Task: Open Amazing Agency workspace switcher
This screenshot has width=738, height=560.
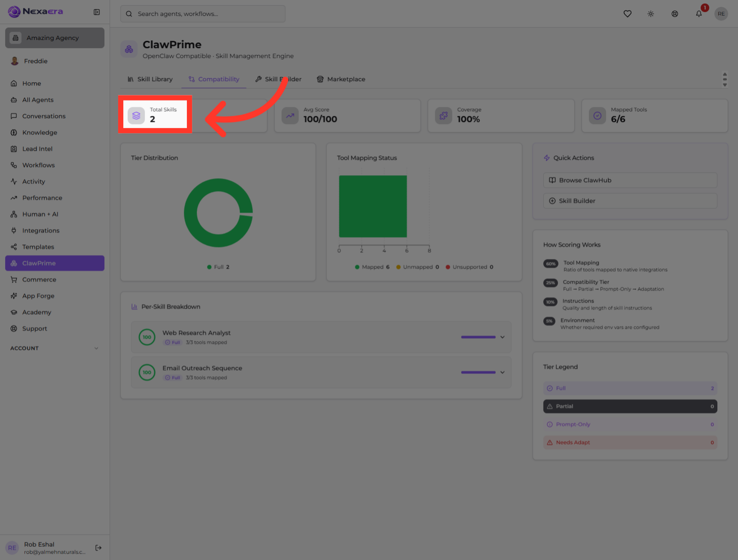Action: tap(55, 38)
